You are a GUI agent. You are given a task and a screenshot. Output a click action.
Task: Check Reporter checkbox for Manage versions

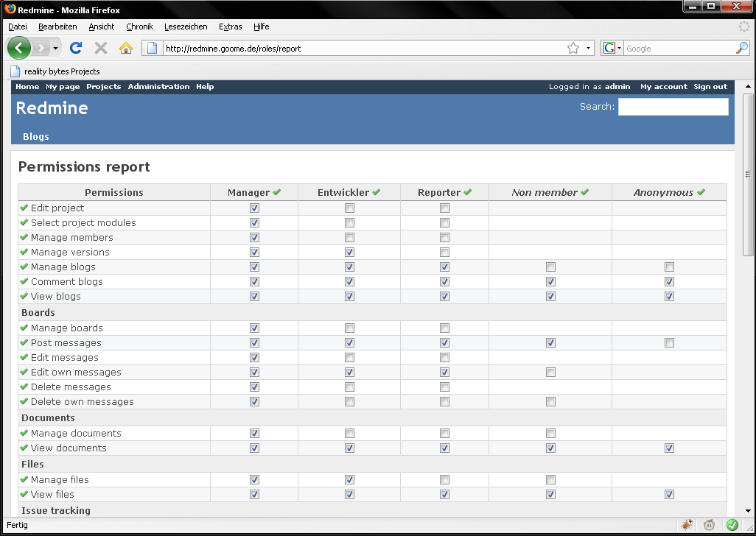pyautogui.click(x=444, y=253)
